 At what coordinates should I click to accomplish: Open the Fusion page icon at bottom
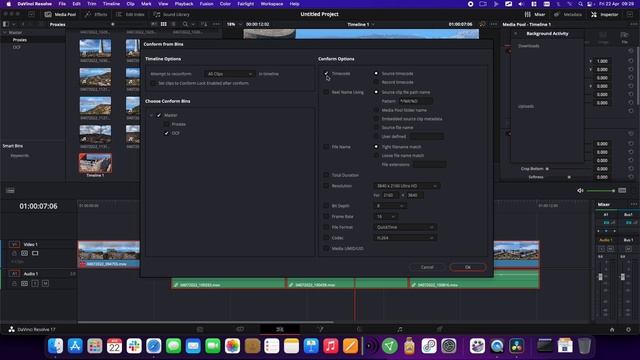[x=320, y=329]
